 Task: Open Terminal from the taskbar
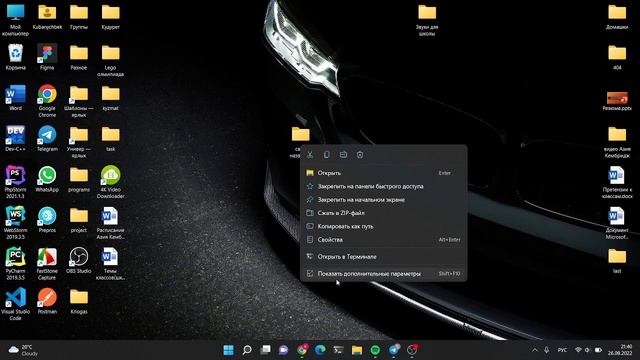pos(338,350)
